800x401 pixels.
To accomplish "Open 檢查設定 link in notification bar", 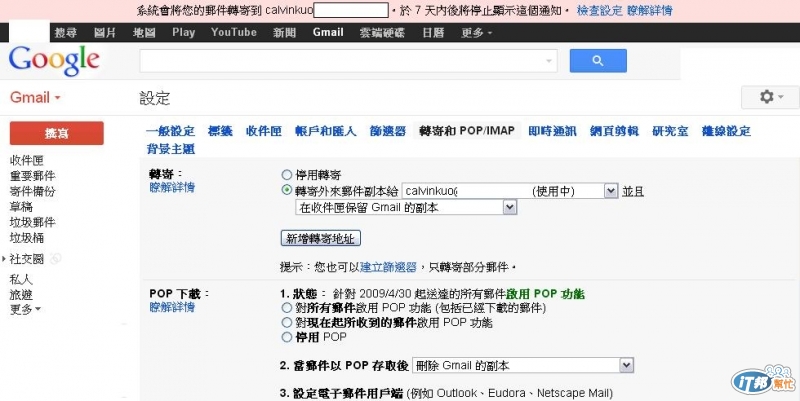I will coord(599,10).
